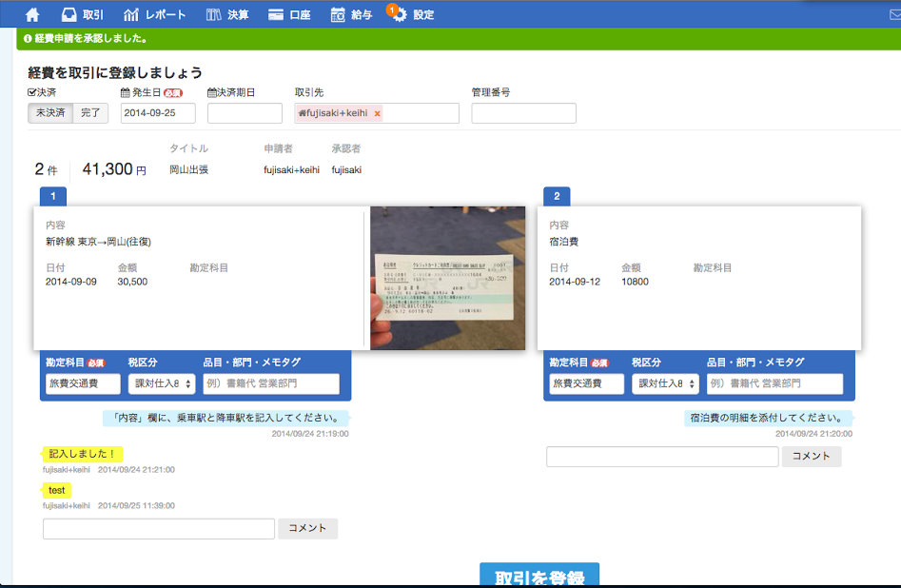
Task: Go to the home icon in navbar
Action: tap(32, 14)
